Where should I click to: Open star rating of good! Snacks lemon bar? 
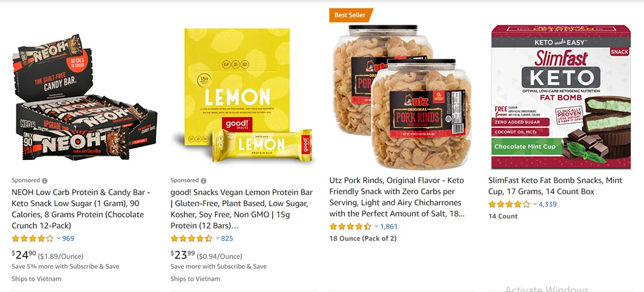(x=192, y=238)
